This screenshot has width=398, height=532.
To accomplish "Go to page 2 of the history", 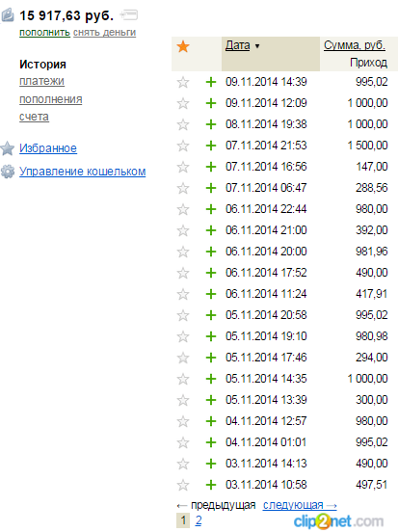I will point(199,520).
